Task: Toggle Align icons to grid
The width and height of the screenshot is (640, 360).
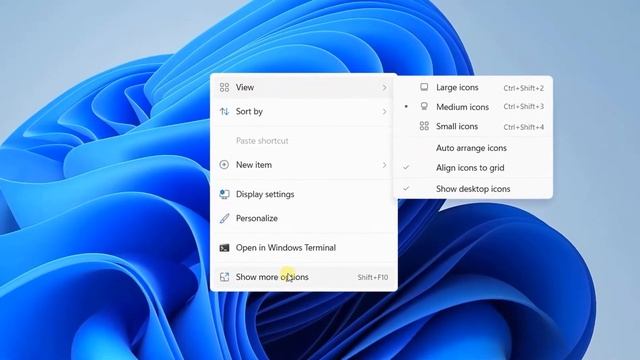Action: 473,168
